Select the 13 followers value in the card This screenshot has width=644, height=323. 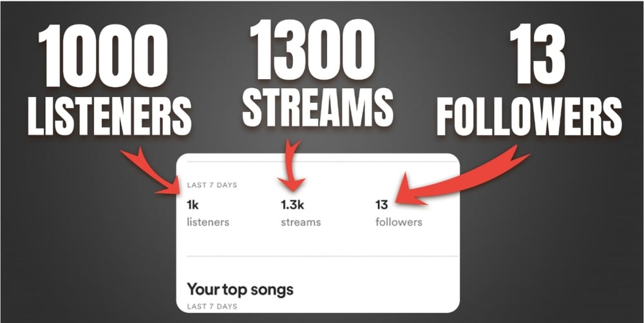[381, 205]
